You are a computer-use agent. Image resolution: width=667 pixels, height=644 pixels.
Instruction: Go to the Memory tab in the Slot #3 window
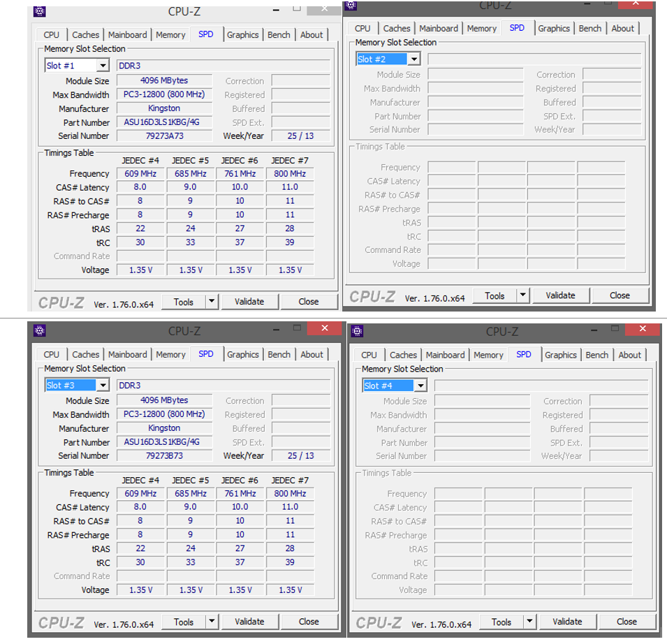point(170,354)
